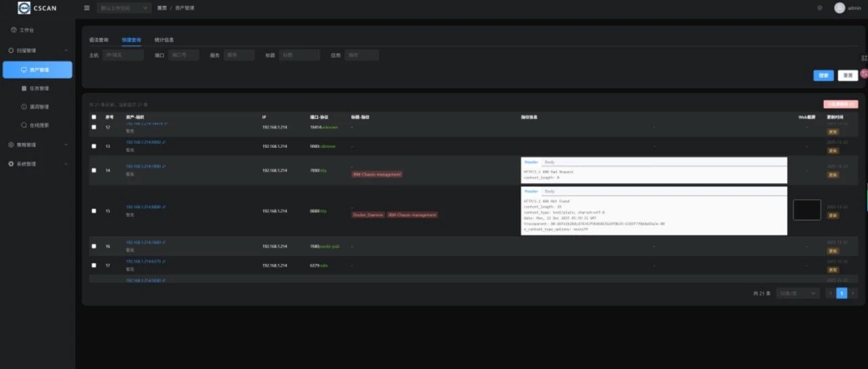Check the checkbox for row 14
Screen dimensions: 868x369
(94, 170)
